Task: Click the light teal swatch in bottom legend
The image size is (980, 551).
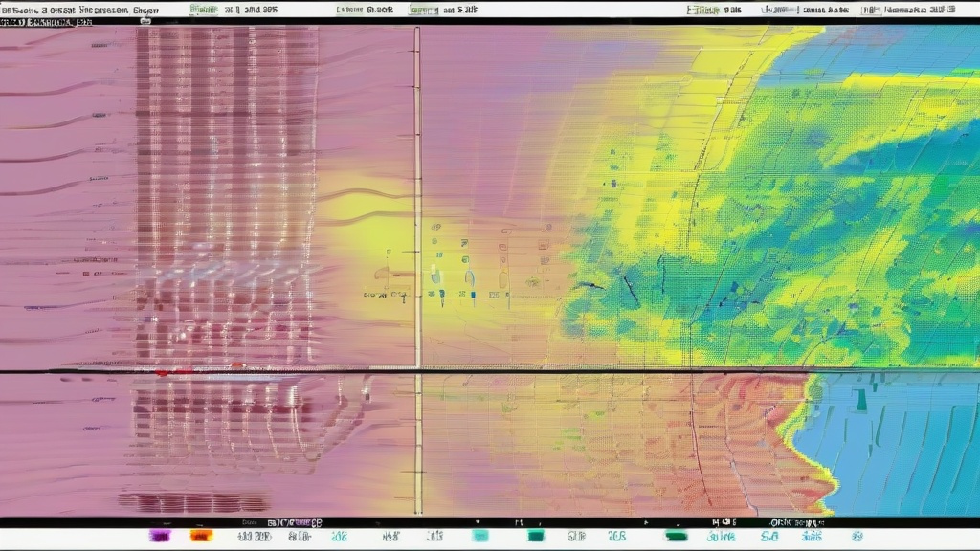Action: coord(480,536)
